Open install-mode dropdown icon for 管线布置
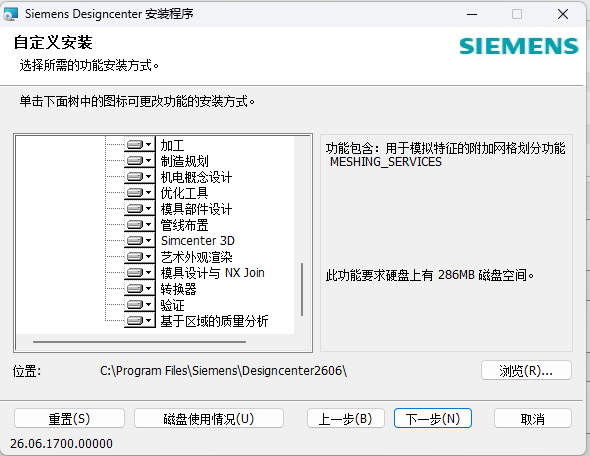Image resolution: width=590 pixels, height=456 pixels. pyautogui.click(x=140, y=225)
